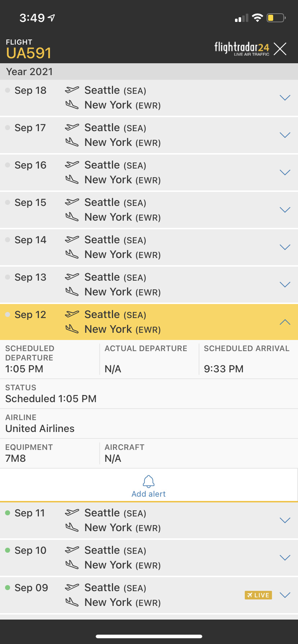Tap the takeoff plane icon on Sep 18

72,89
